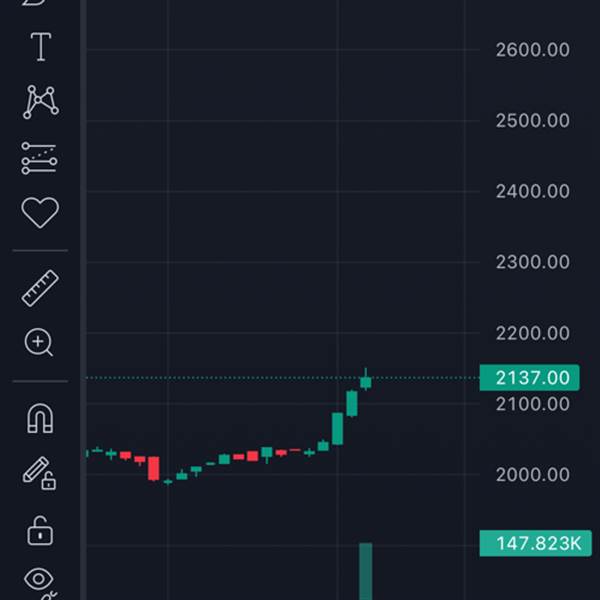Activate the Zoom In tool
600x600 pixels.
click(x=39, y=342)
